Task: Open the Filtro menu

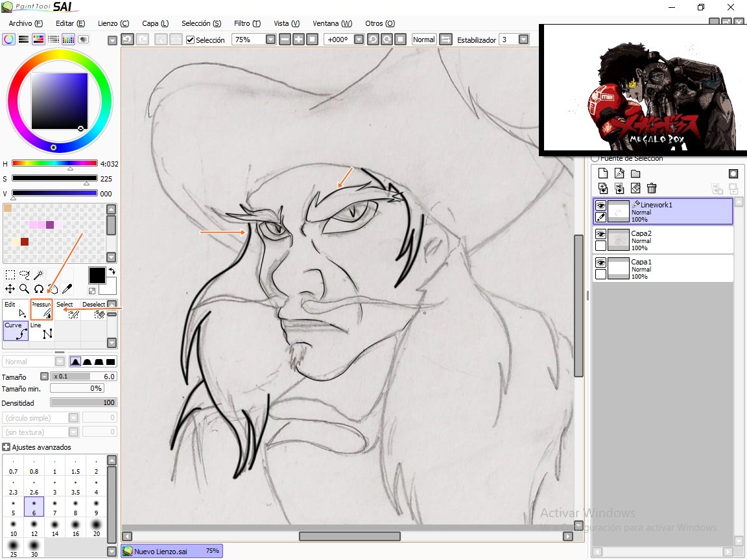Action: (x=247, y=23)
